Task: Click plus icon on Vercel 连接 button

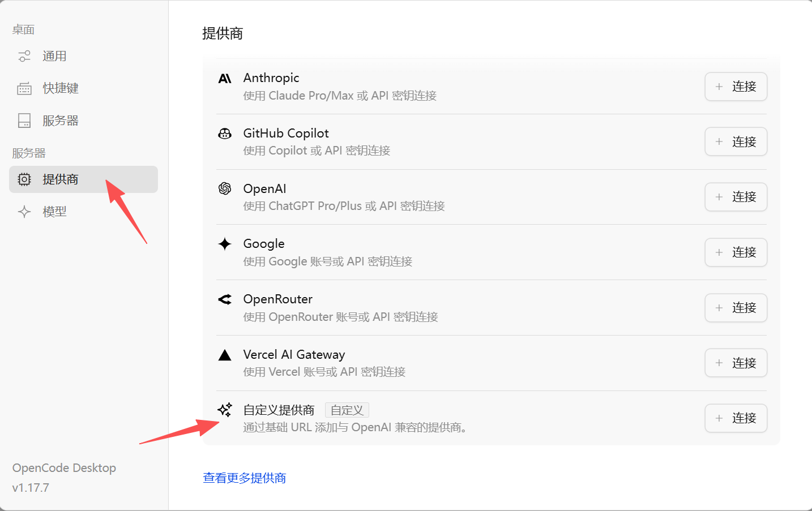Action: pos(719,363)
